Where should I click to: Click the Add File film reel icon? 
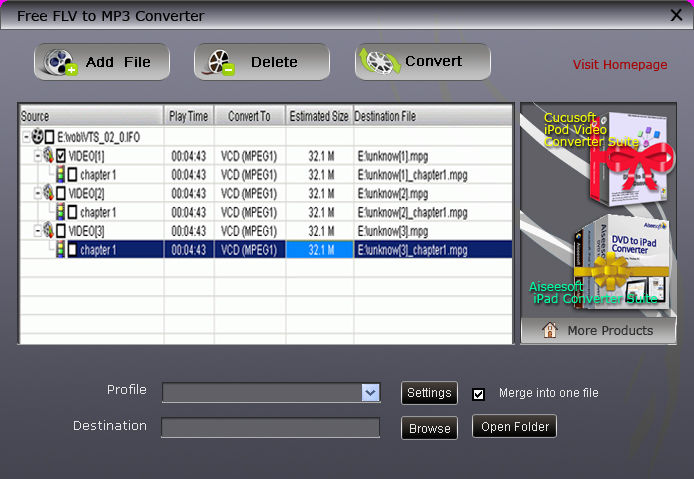point(61,62)
